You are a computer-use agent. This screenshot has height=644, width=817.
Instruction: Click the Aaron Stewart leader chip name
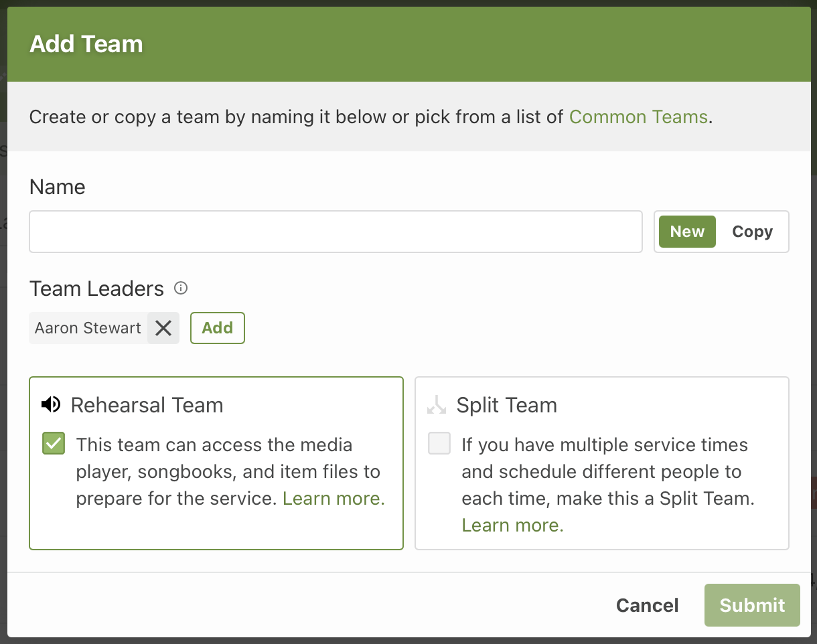point(88,328)
